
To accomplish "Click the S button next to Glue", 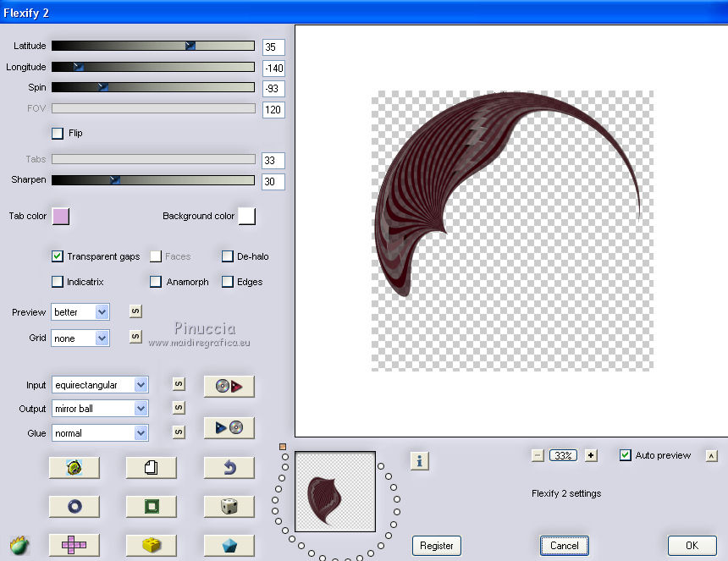I will point(179,432).
